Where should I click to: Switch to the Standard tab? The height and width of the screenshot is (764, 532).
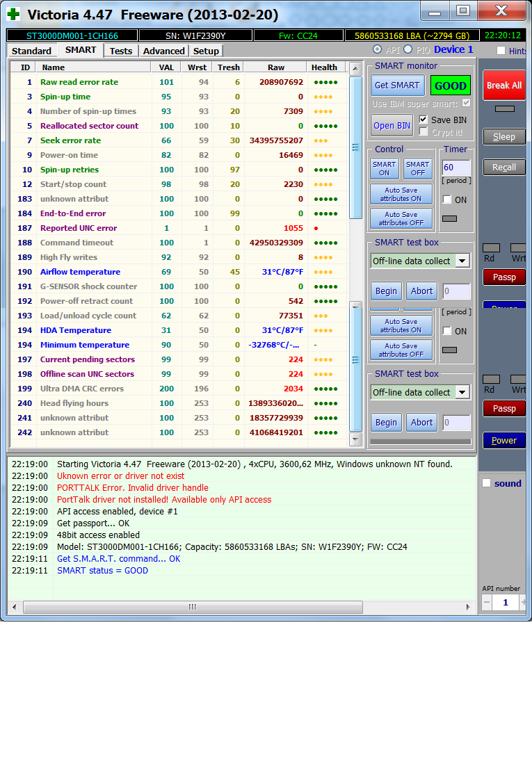click(32, 51)
